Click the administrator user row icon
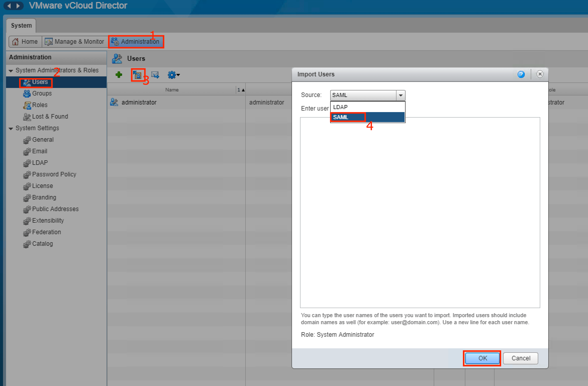The image size is (588, 386). tap(114, 102)
